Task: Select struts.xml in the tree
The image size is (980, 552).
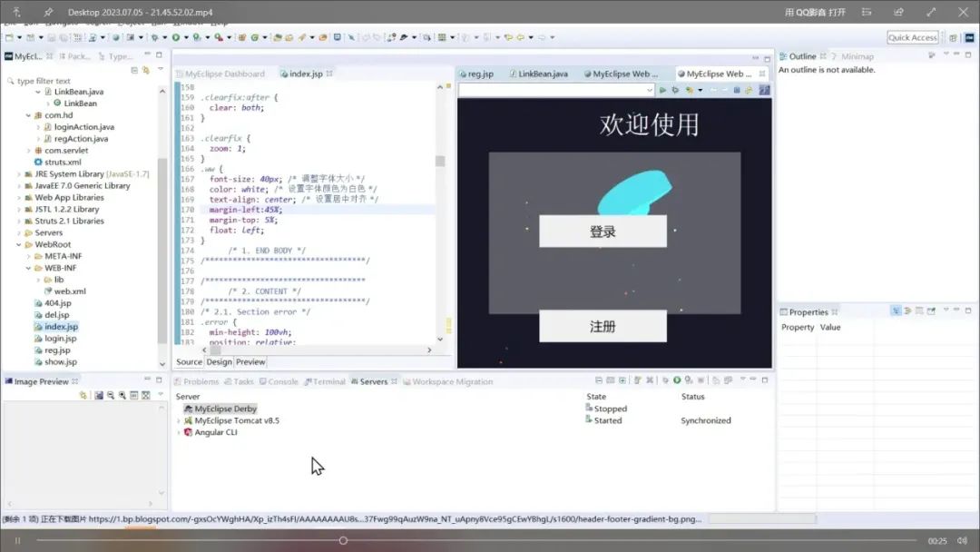Action: pyautogui.click(x=63, y=162)
